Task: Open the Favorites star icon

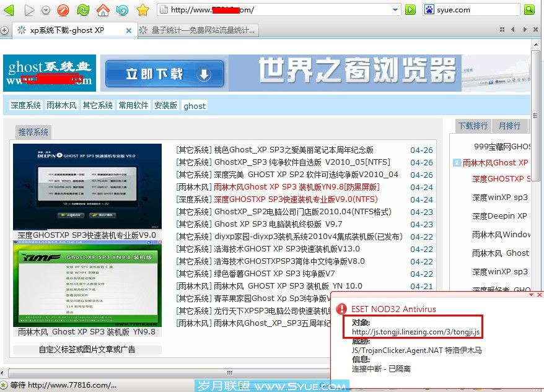Action: (x=143, y=10)
